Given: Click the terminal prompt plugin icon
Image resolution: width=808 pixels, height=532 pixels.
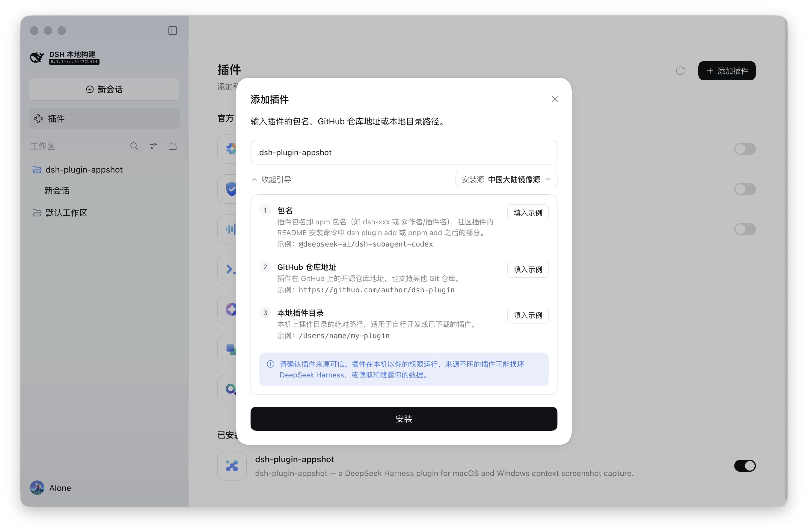Looking at the screenshot, I should [x=231, y=269].
